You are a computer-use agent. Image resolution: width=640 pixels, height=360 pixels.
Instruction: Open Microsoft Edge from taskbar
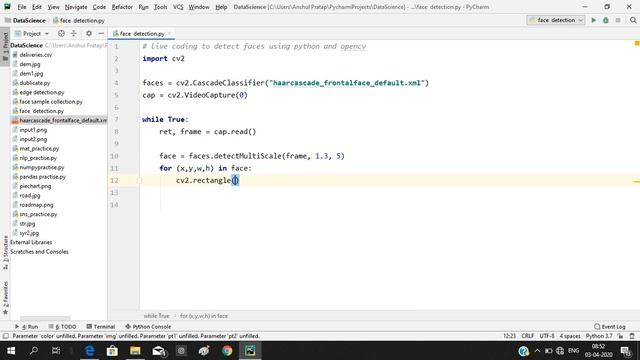click(89, 351)
